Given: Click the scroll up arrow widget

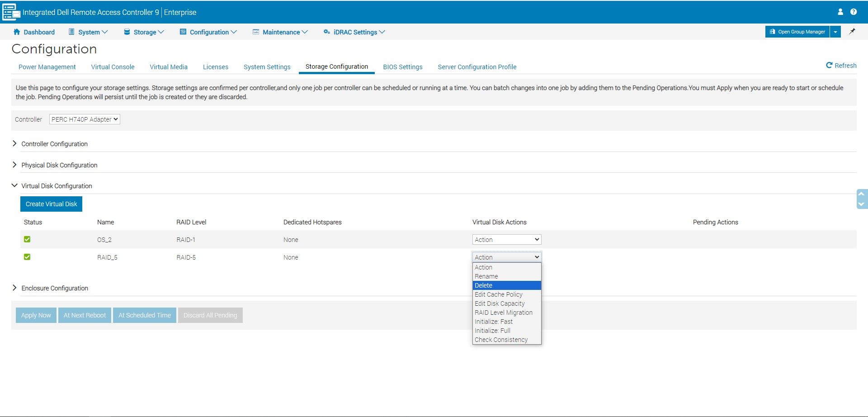Looking at the screenshot, I should point(862,194).
